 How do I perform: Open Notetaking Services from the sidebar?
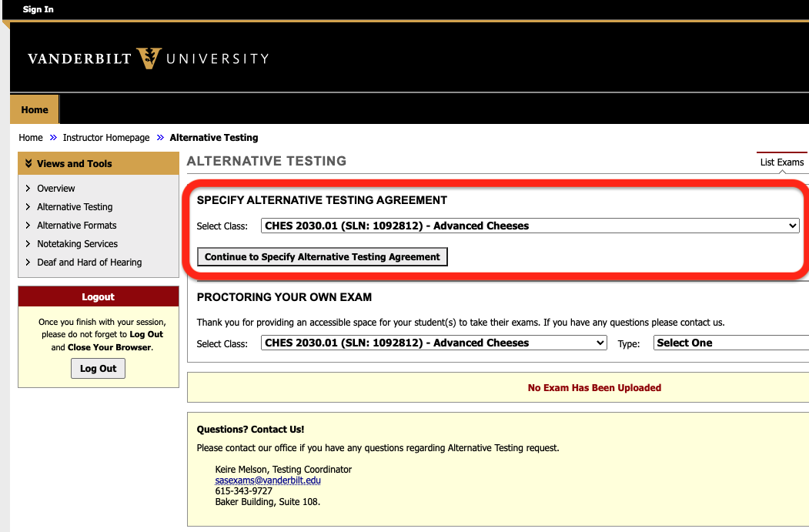[x=77, y=243]
